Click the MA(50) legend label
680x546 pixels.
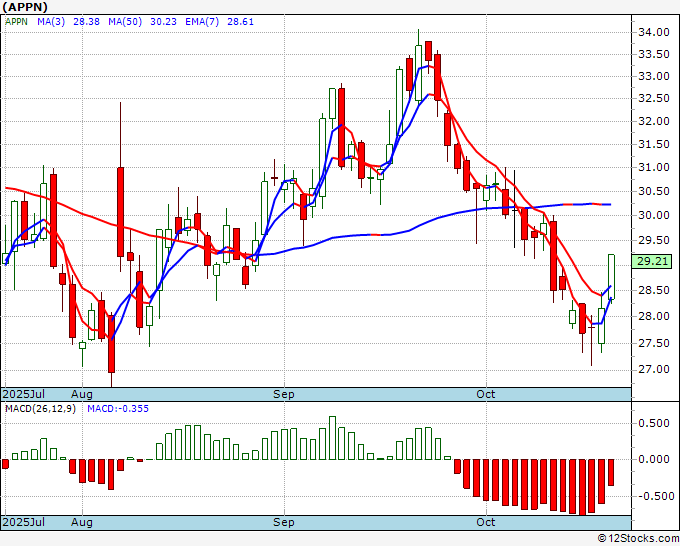click(125, 22)
